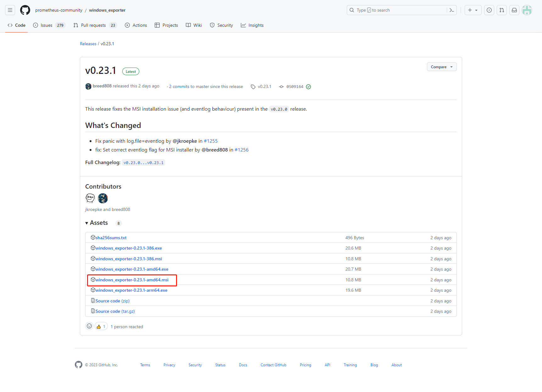The width and height of the screenshot is (542, 392).
Task: Open the @jkroepke mention link
Action: point(185,141)
